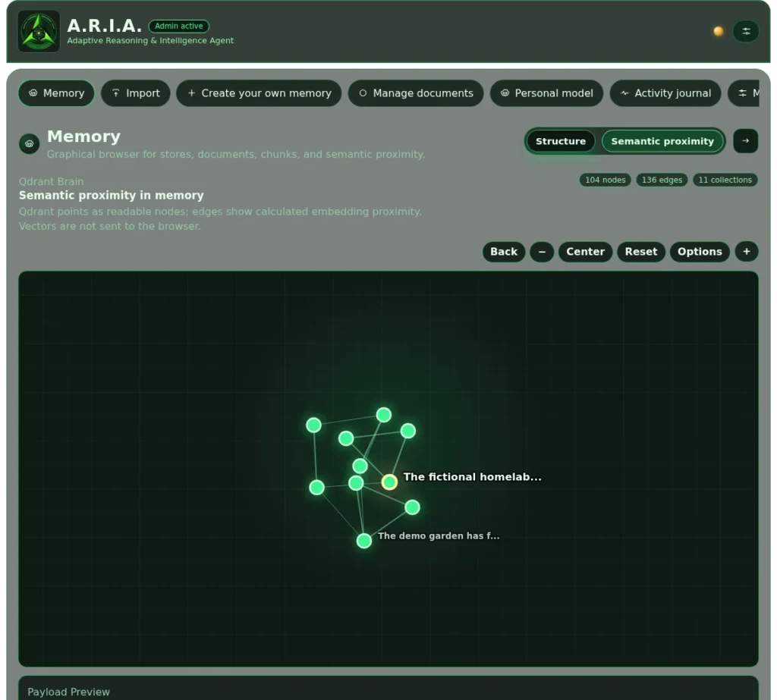Click the Admin active badge

tap(178, 26)
